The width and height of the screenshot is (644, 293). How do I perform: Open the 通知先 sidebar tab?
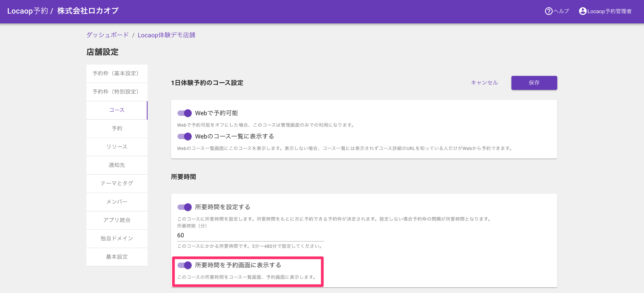[x=117, y=165]
